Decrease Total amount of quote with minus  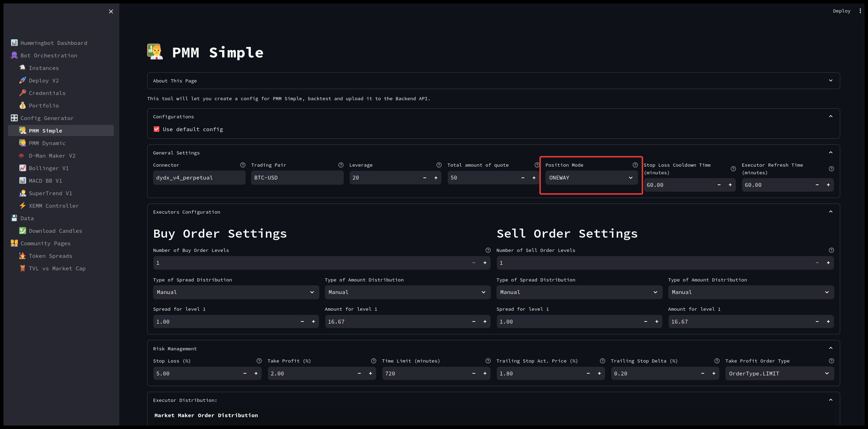(523, 178)
